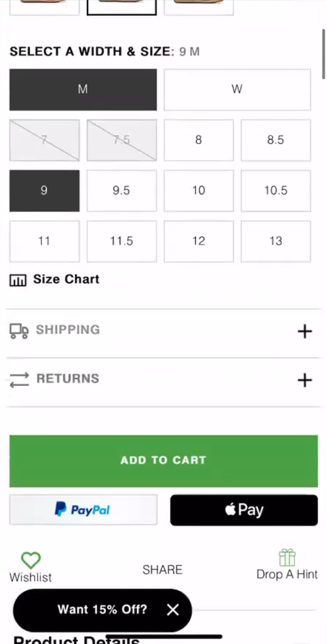Click the page scrollbar
Viewport: 327px width, 644px height.
click(x=324, y=54)
